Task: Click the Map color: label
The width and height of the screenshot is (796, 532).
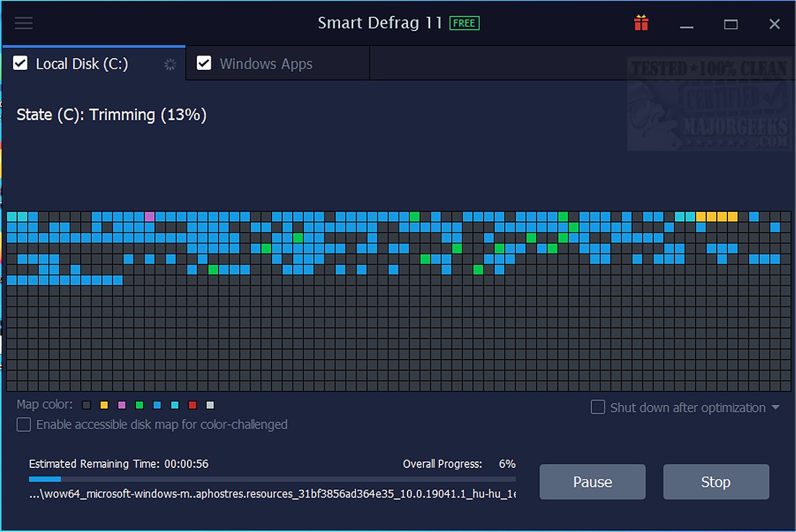Action: click(x=45, y=405)
